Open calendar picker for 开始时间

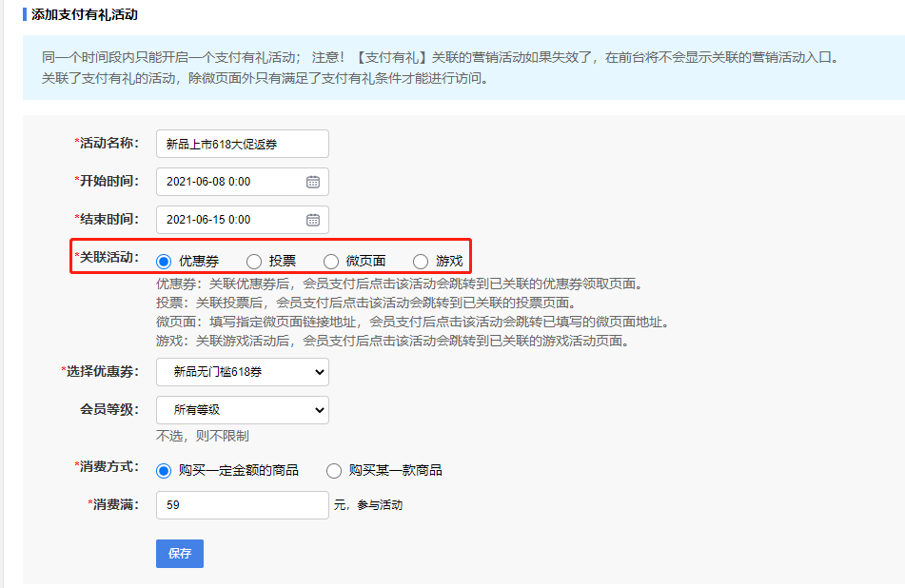click(313, 182)
